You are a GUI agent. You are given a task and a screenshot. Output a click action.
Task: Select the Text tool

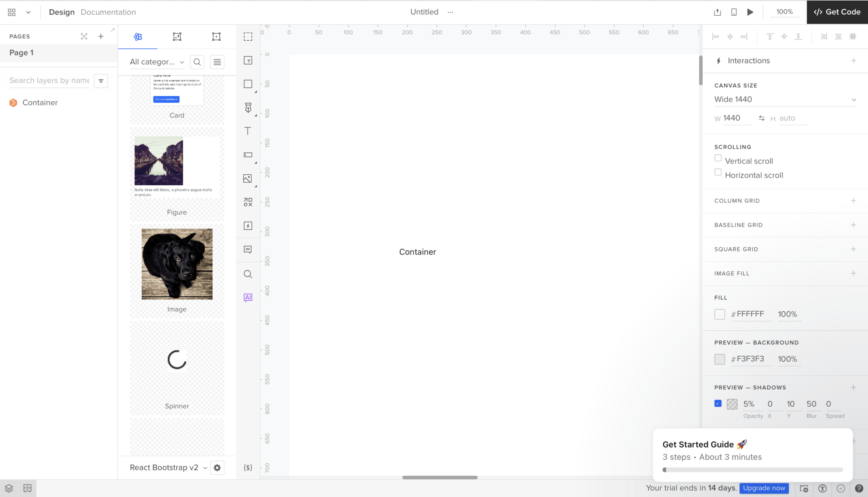pyautogui.click(x=248, y=131)
